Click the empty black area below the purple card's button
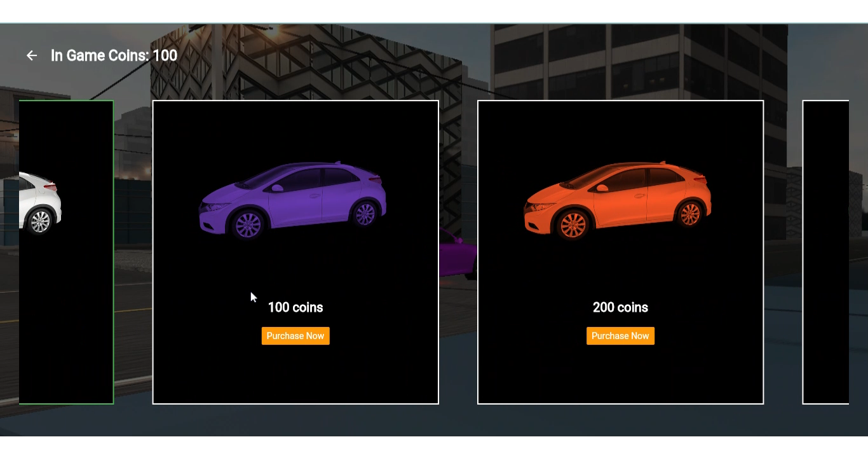This screenshot has height=458, width=868. [x=295, y=374]
